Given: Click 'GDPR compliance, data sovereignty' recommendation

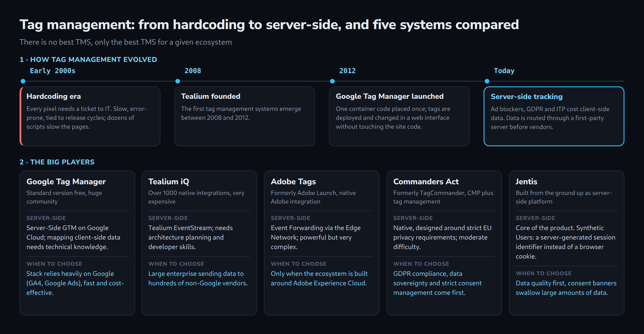Looking at the screenshot, I should pos(437,283).
